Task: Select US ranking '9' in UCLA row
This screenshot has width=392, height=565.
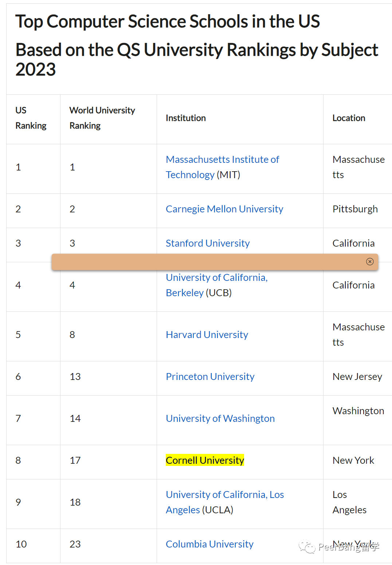Action: 18,502
